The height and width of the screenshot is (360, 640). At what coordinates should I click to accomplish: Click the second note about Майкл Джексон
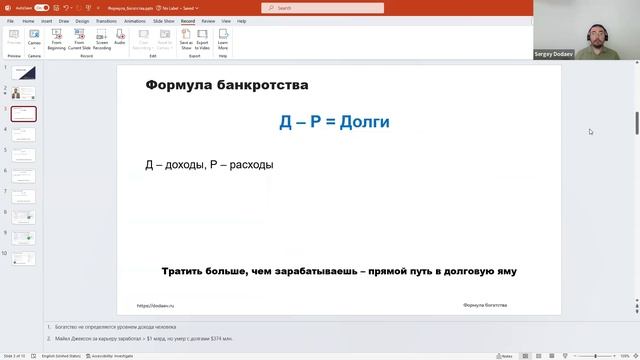click(x=144, y=338)
